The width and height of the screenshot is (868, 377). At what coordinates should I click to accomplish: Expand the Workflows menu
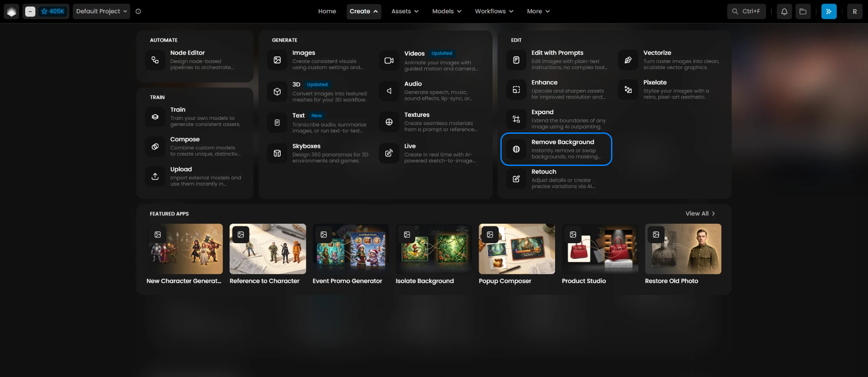(494, 11)
